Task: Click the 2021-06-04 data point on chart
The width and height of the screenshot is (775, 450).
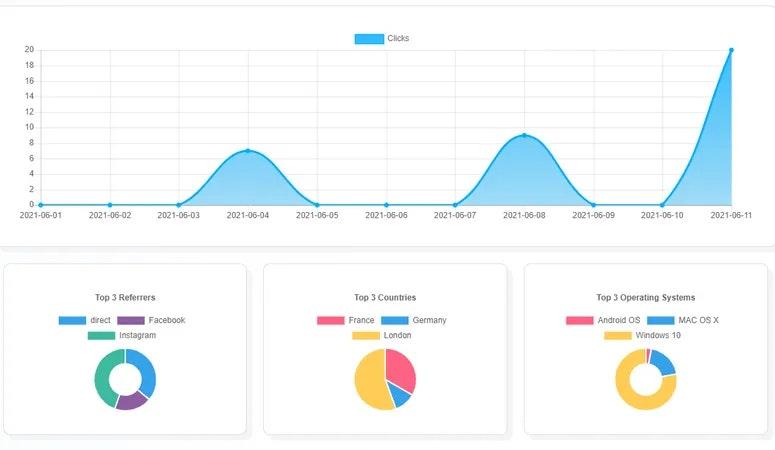Action: 248,151
